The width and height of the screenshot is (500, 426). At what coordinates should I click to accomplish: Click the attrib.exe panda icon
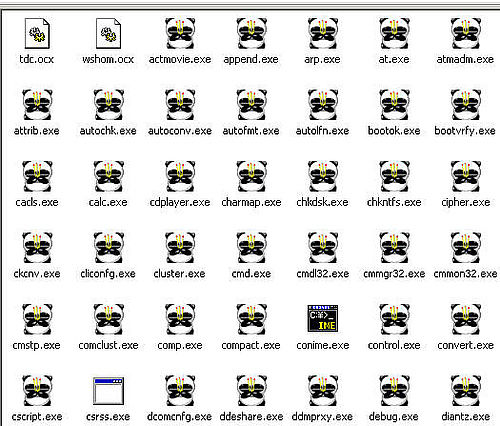[x=37, y=105]
